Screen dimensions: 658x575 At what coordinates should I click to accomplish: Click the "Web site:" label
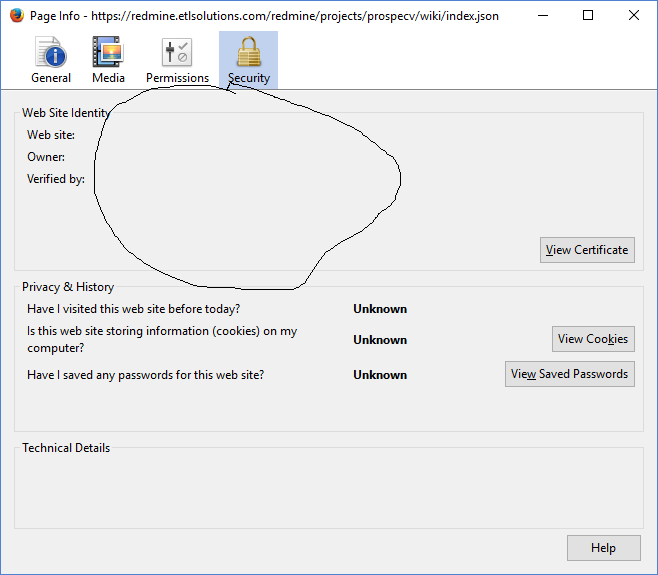[x=51, y=135]
